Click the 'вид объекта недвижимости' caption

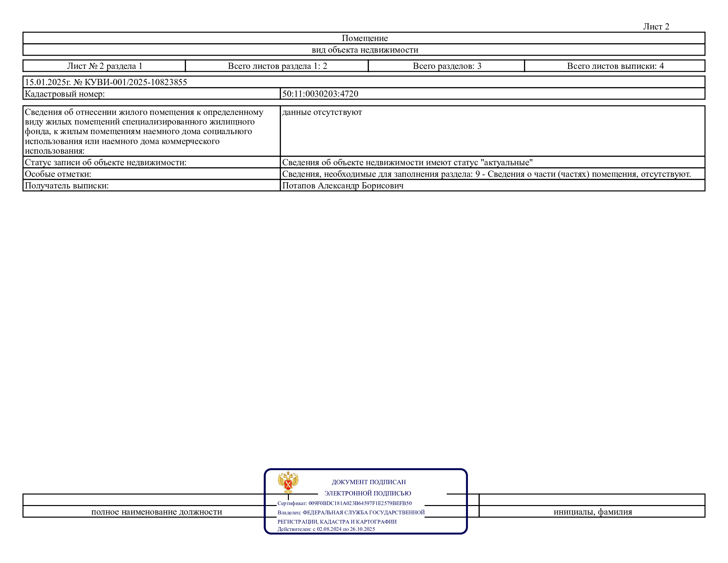tap(365, 50)
